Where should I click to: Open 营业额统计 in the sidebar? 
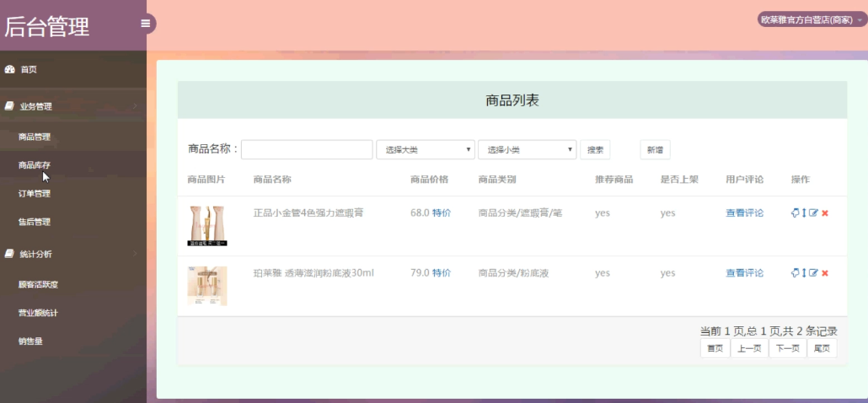point(38,313)
